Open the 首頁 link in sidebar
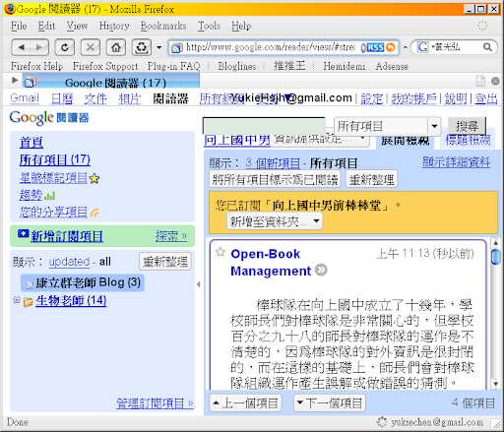Viewport: 504px width, 432px height. coord(31,143)
